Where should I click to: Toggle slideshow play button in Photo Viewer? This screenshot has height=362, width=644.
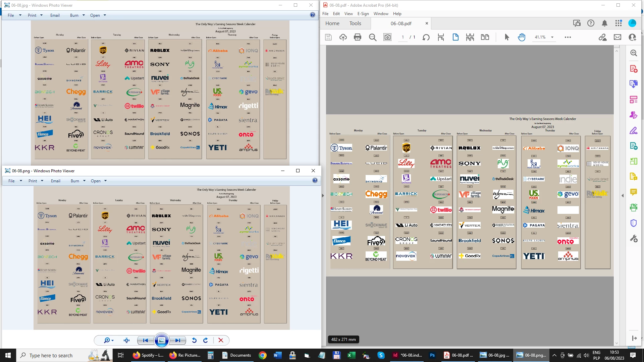click(x=161, y=340)
